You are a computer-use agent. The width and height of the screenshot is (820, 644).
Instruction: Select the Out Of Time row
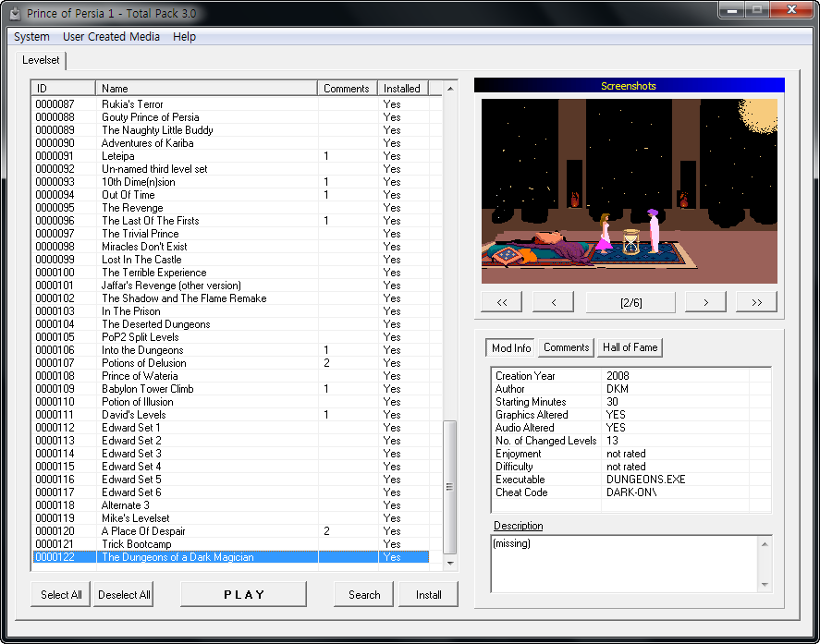[x=230, y=194]
